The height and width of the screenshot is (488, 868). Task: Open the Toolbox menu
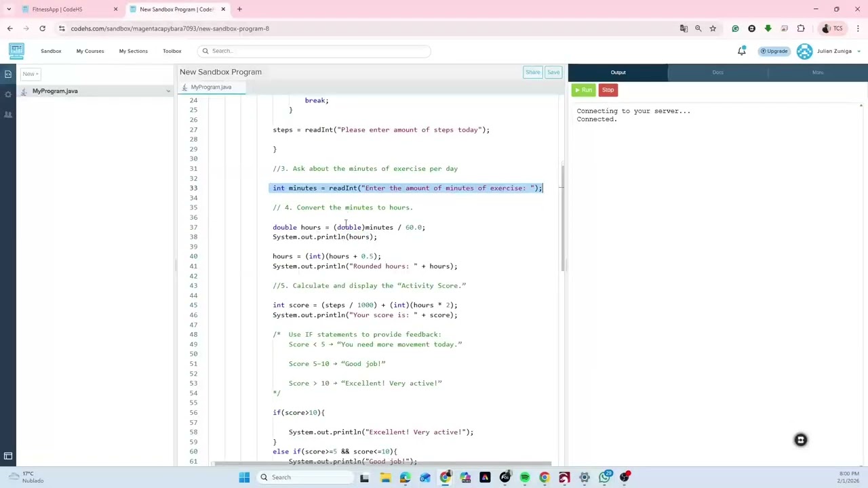click(x=172, y=51)
